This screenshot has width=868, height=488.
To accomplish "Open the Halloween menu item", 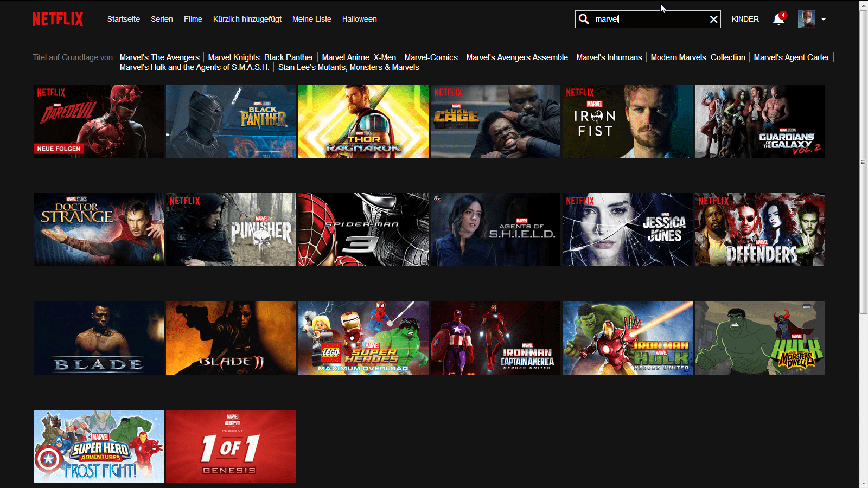I will coord(360,19).
